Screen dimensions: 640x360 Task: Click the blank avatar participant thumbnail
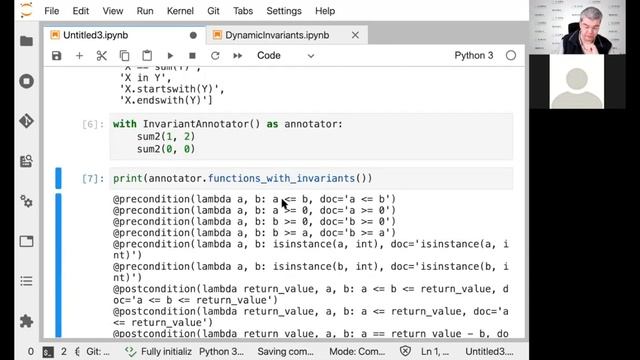coord(577,82)
